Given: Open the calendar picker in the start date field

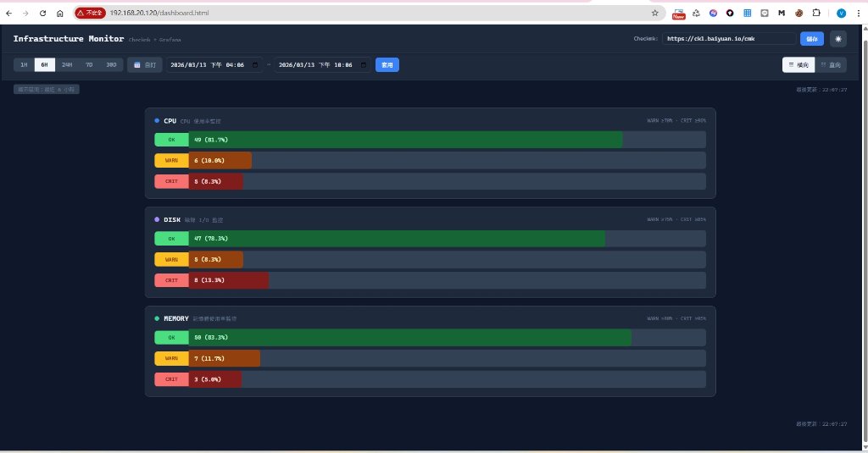Looking at the screenshot, I should point(254,64).
